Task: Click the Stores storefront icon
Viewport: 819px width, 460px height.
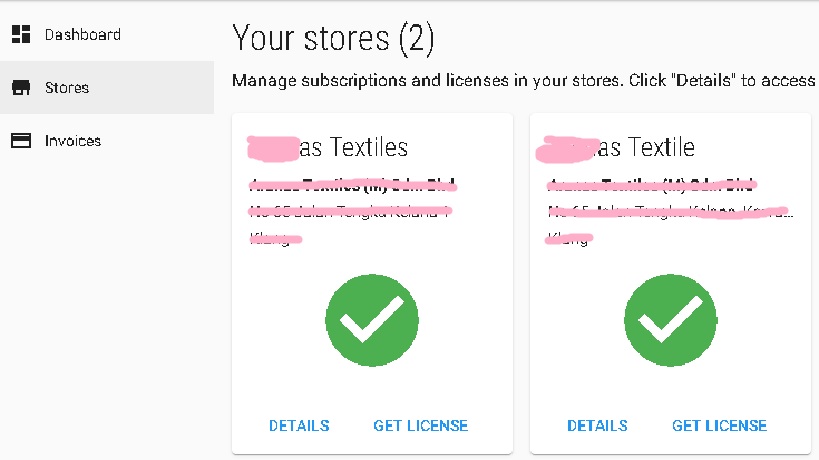Action: [x=20, y=88]
